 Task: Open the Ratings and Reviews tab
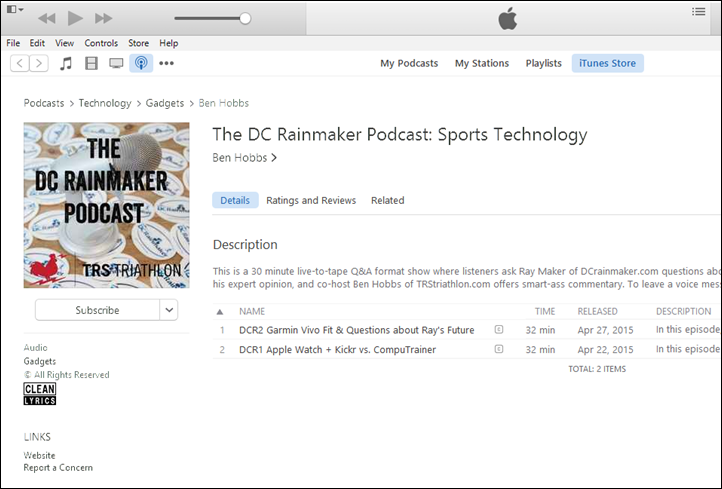click(311, 200)
